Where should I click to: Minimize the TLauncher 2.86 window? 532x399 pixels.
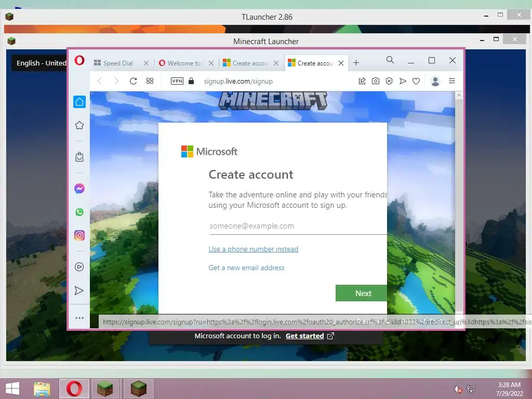[x=486, y=16]
